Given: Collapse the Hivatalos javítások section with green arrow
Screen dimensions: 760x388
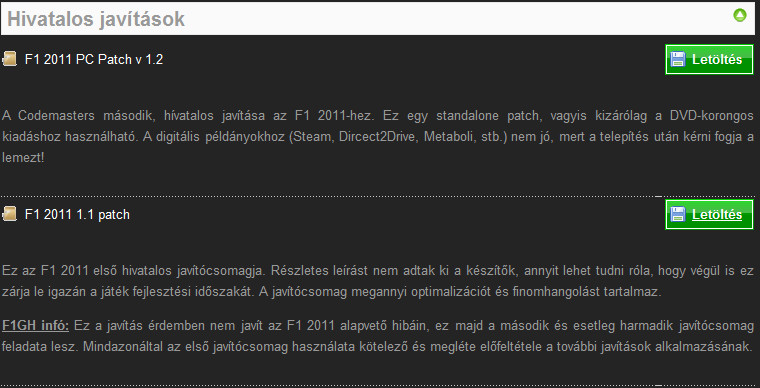Looking at the screenshot, I should pos(740,16).
